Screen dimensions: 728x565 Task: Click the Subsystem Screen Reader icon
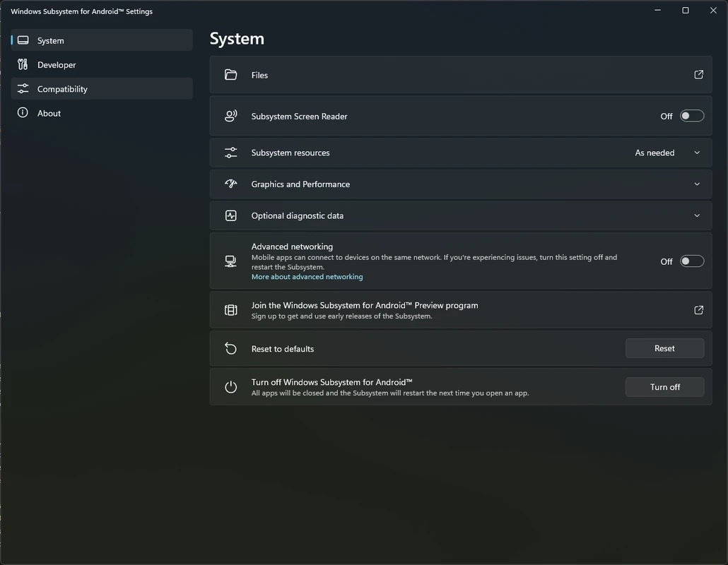click(x=230, y=117)
